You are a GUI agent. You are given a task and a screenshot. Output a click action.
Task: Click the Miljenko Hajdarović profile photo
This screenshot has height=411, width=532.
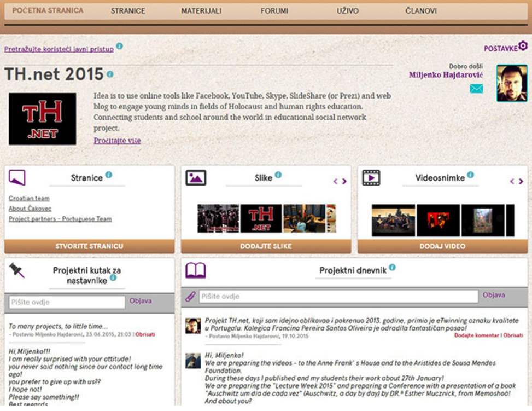[x=511, y=83]
